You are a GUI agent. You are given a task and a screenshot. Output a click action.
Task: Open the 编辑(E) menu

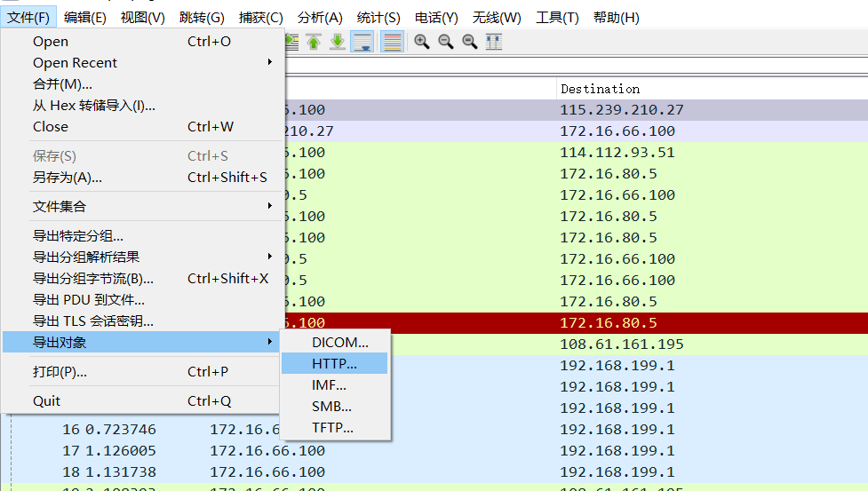84,18
